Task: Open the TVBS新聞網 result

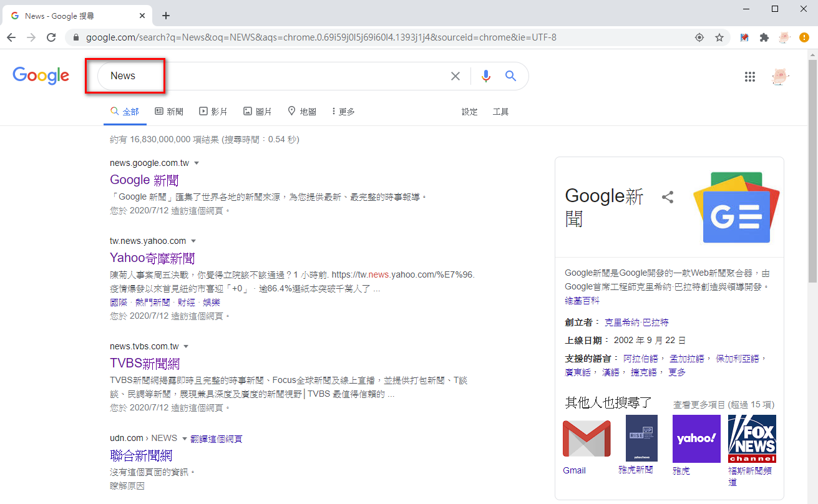Action: (x=145, y=364)
